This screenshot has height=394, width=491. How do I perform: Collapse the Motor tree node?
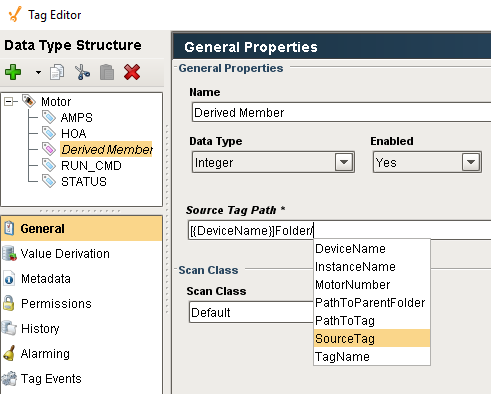8,101
